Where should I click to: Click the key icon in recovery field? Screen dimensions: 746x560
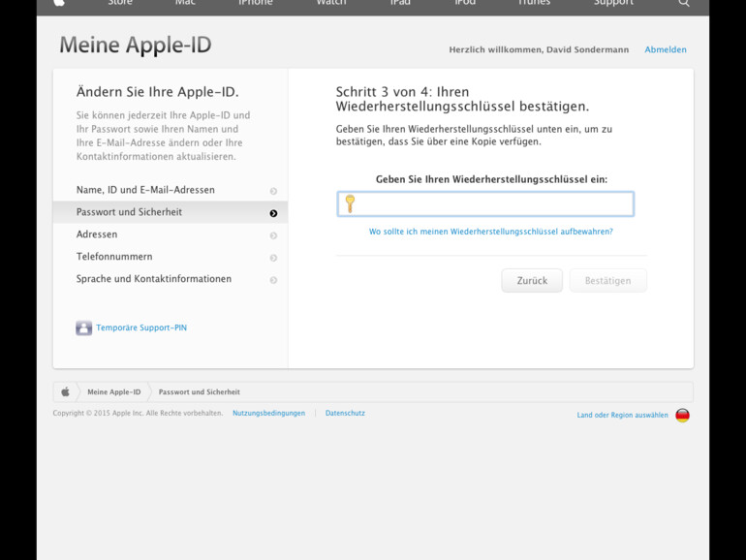(x=350, y=203)
